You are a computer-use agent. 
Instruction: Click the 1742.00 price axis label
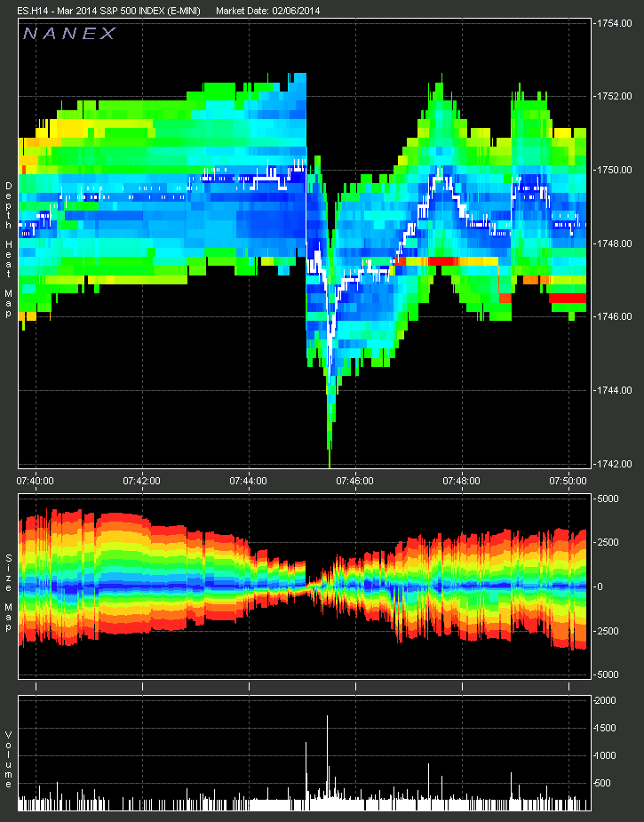pyautogui.click(x=613, y=464)
